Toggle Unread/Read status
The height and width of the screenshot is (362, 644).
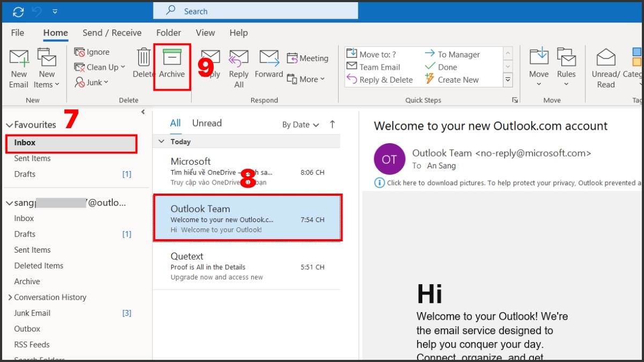606,68
